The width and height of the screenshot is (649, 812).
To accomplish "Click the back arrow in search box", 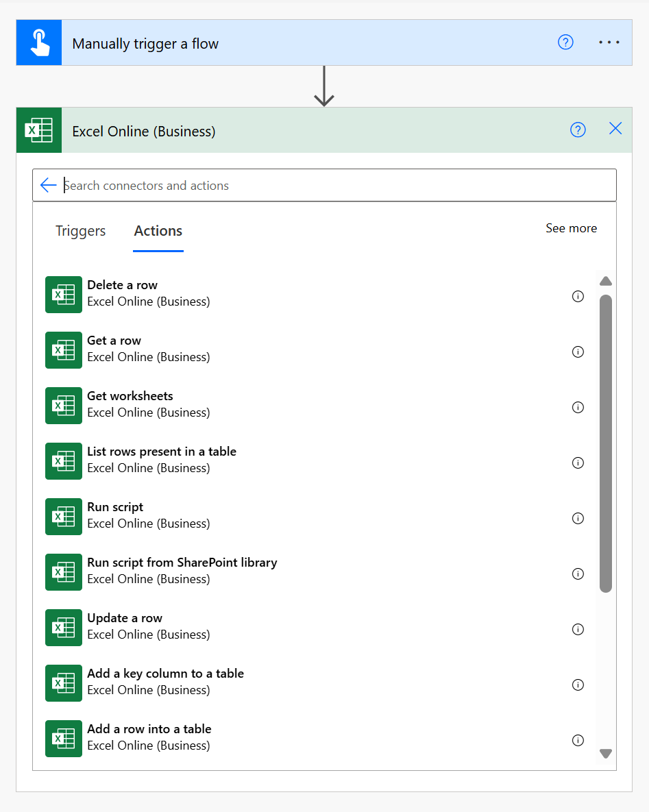I will pyautogui.click(x=48, y=185).
